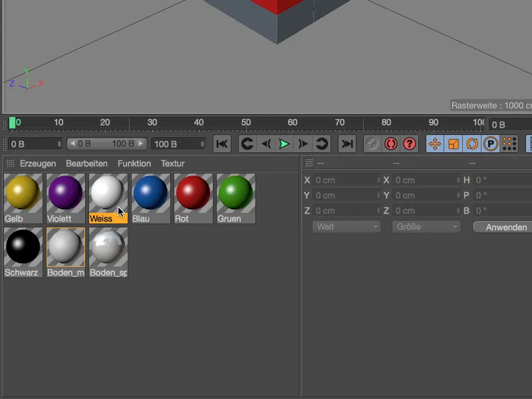This screenshot has width=532, height=399.
Task: Toggle point level animation dots icon
Action: [509, 144]
